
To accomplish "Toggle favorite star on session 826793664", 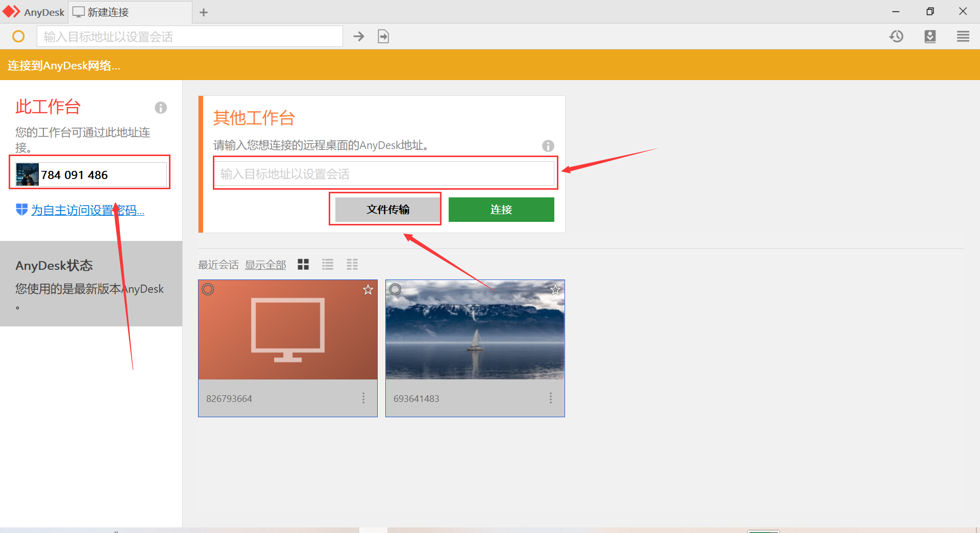I will click(368, 290).
